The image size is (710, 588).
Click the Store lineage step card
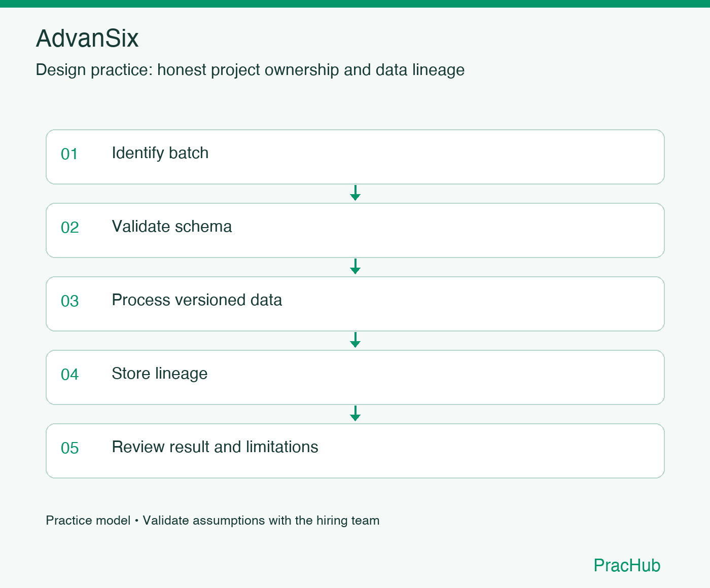355,377
